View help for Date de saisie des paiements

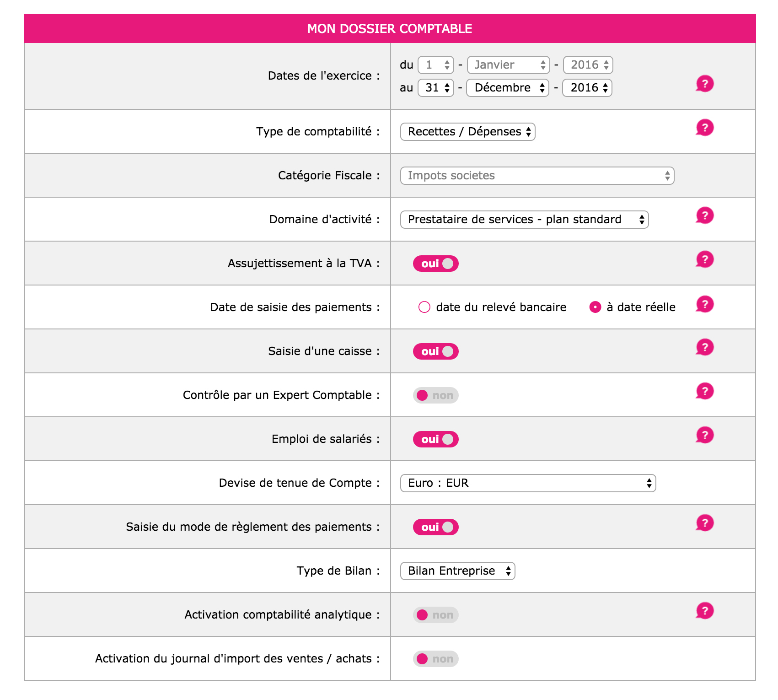coord(704,304)
